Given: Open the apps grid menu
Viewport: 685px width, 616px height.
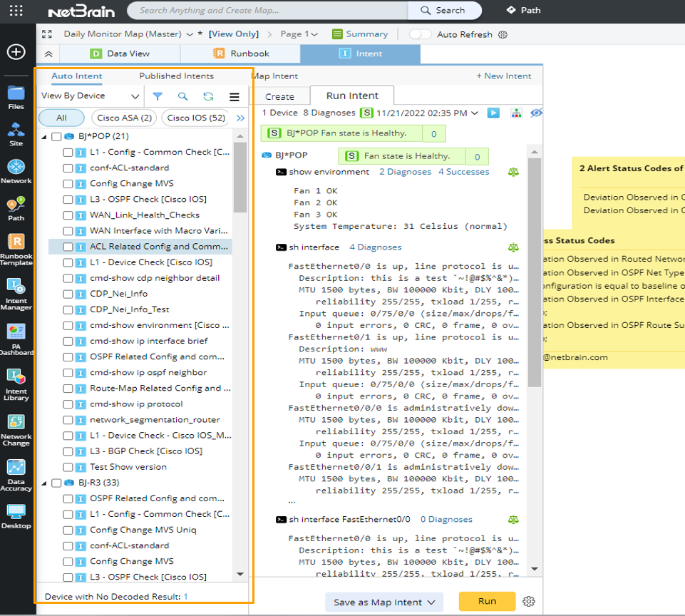Looking at the screenshot, I should coord(16,11).
